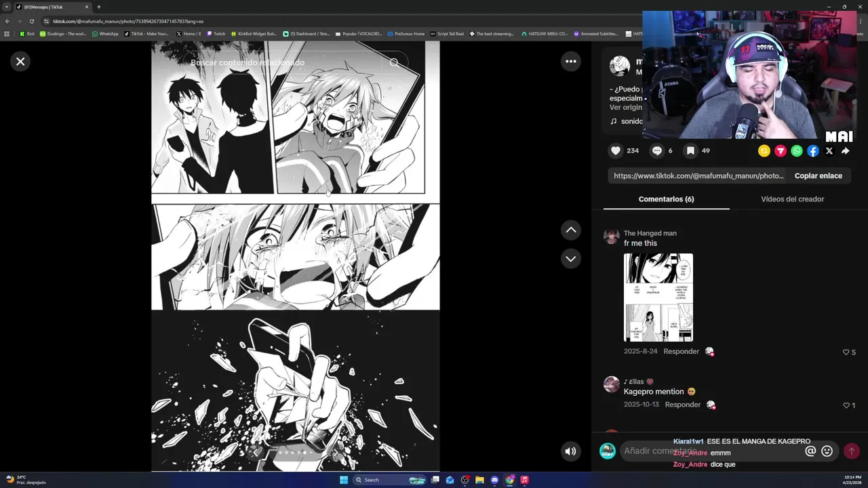The height and width of the screenshot is (488, 868).
Task: Insert mention with @ icon
Action: pos(810,451)
